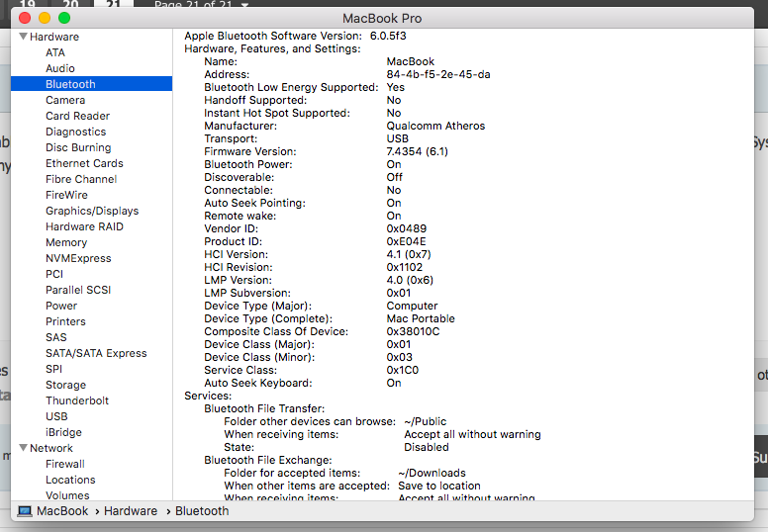Select page thumbnail 20 in background window
The height and width of the screenshot is (532, 768).
point(70,4)
